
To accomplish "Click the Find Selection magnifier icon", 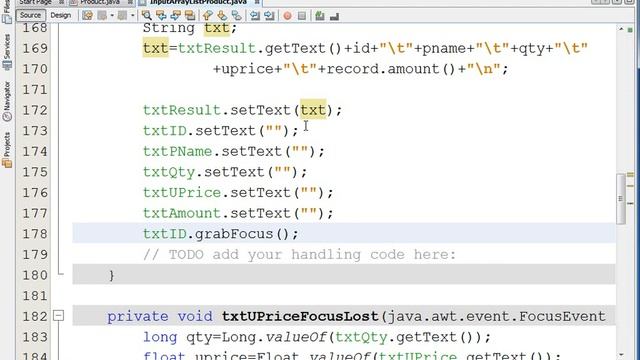I will pos(147,16).
